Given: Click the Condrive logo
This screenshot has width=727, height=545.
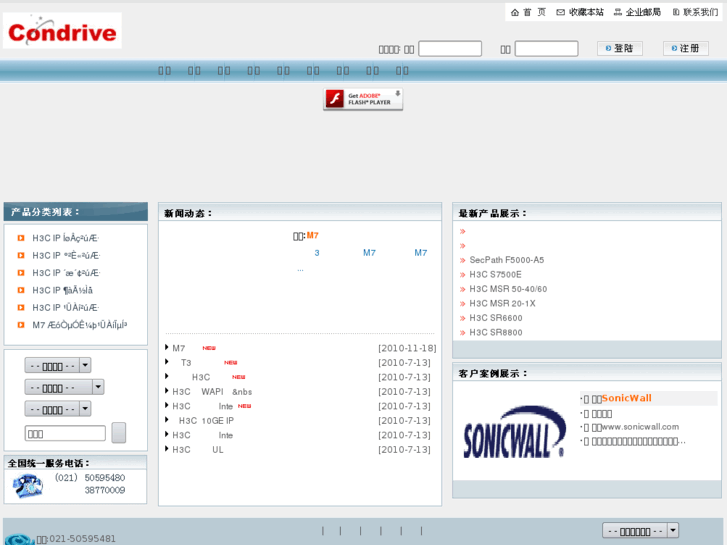Looking at the screenshot, I should point(62,31).
